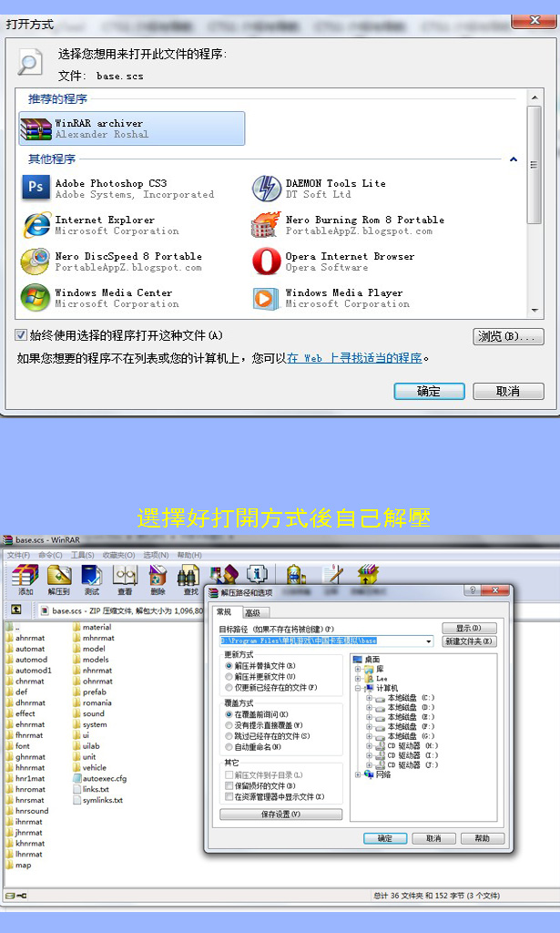Screen dimensions: 560x933
Task: Follow the 在 Web 上寻找适当的程序 link
Action: pyautogui.click(x=355, y=358)
